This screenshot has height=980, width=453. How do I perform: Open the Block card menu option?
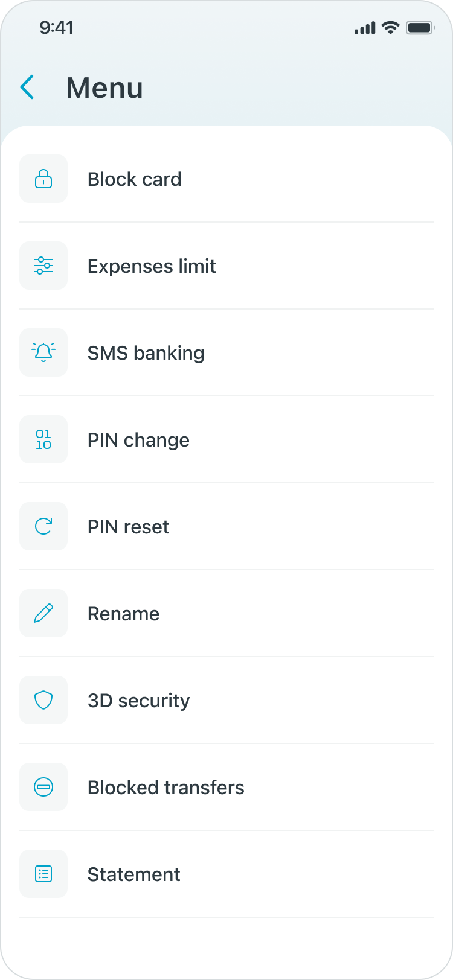coord(135,179)
